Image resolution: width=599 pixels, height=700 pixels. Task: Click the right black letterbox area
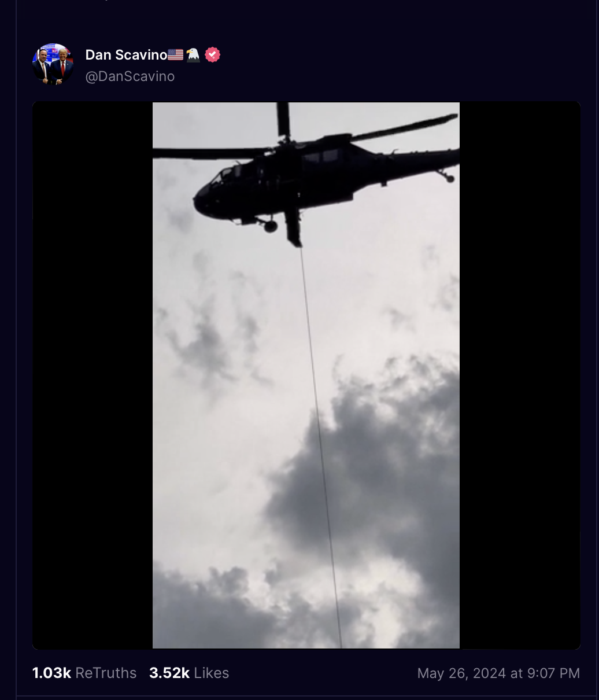click(520, 375)
